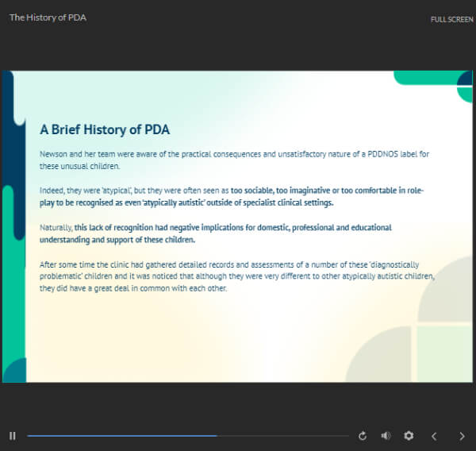Screen dimensions: 476x451
Task: Click the teal shape at slide's bottom-left corner
Action: 14,371
